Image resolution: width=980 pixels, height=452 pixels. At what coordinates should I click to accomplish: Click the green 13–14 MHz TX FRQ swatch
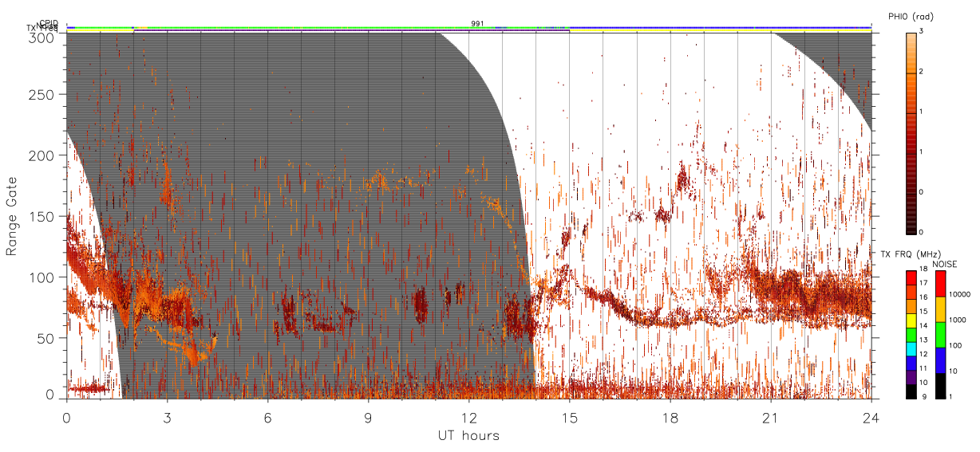911,334
